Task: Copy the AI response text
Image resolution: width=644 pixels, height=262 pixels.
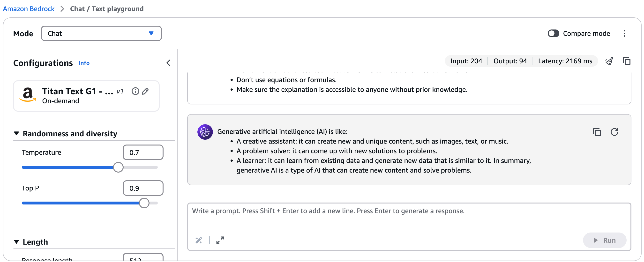Action: (597, 132)
